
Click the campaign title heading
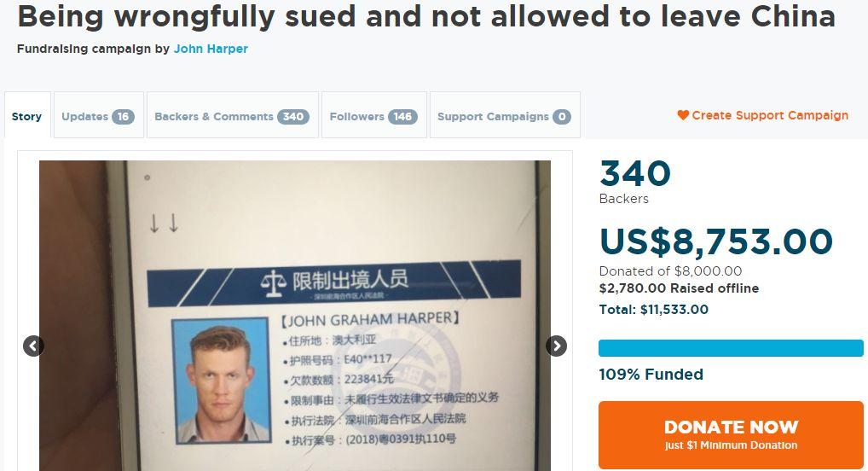click(426, 16)
